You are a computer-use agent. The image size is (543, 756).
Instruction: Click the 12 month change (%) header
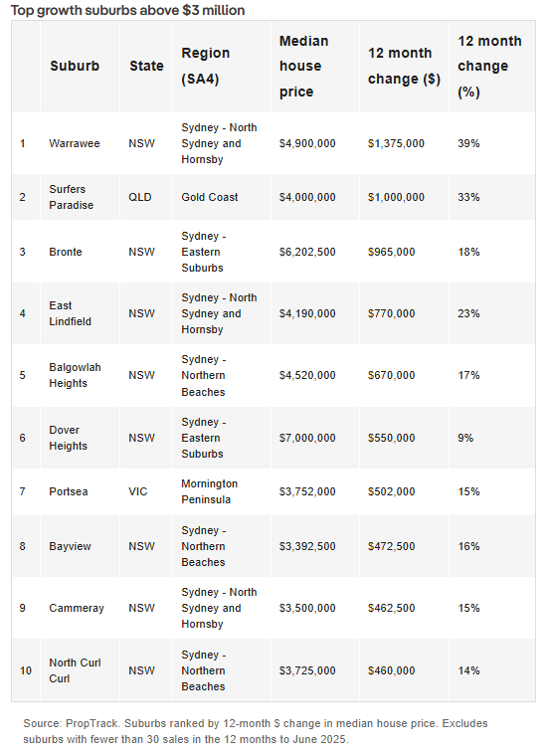pyautogui.click(x=489, y=66)
